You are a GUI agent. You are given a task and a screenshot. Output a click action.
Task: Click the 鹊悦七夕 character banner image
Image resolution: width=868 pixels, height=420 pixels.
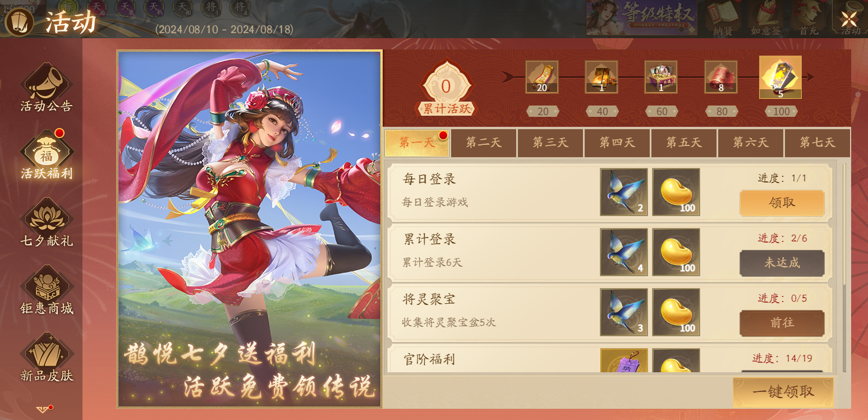click(250, 229)
